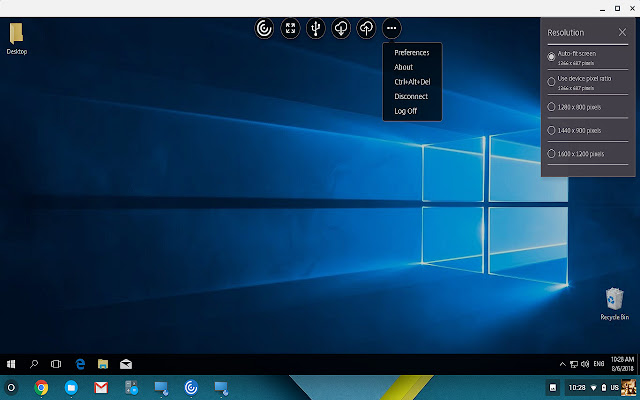This screenshot has height=400, width=640.
Task: Click the cloud upload icon in the toolbar
Action: pos(366,29)
